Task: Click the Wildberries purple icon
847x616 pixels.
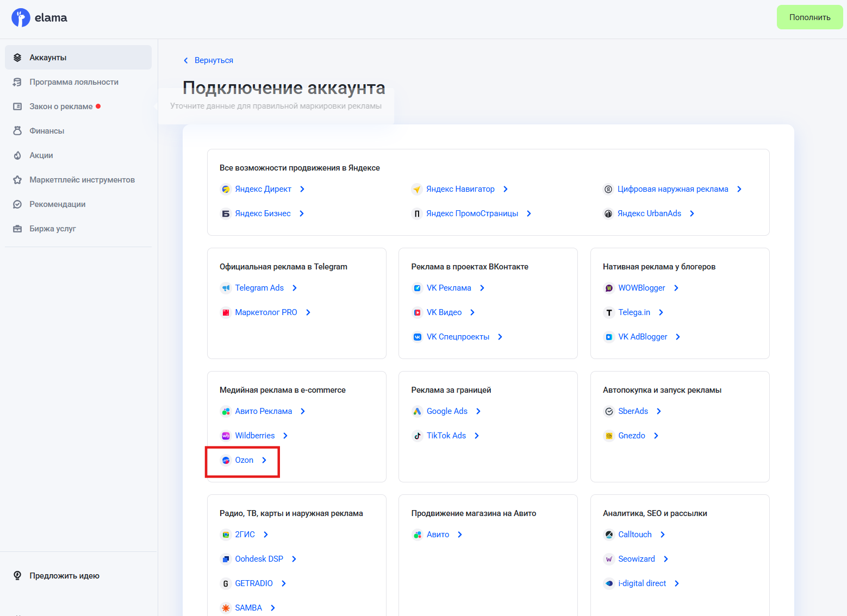Action: tap(226, 436)
